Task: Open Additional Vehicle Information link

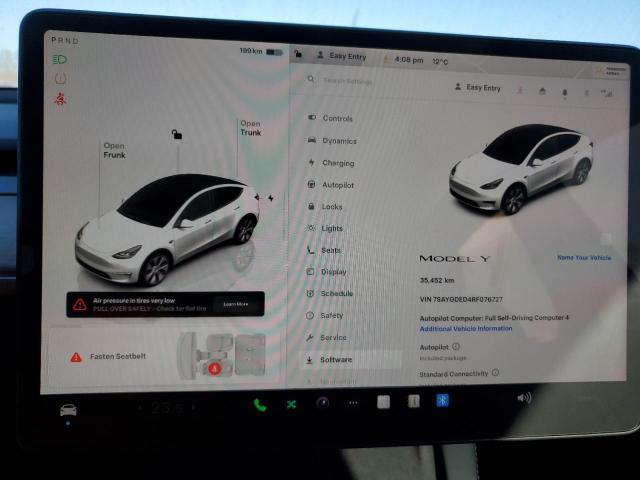Action: pyautogui.click(x=465, y=328)
